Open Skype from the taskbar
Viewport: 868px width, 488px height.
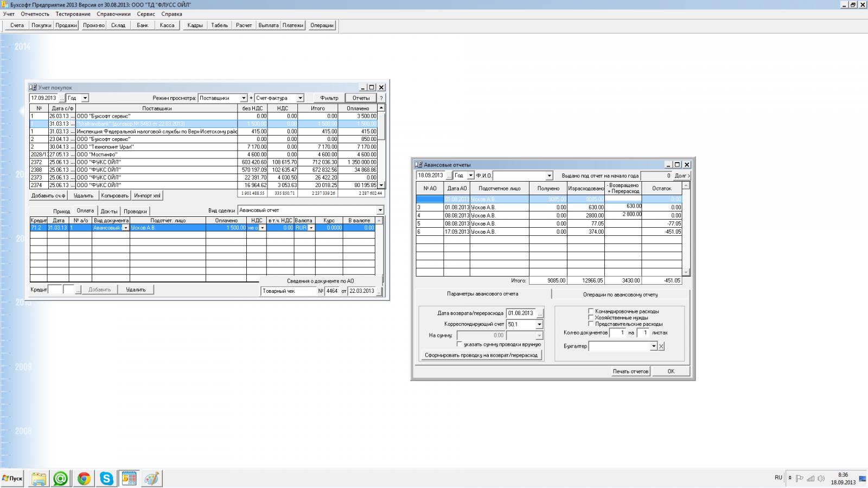pyautogui.click(x=106, y=478)
